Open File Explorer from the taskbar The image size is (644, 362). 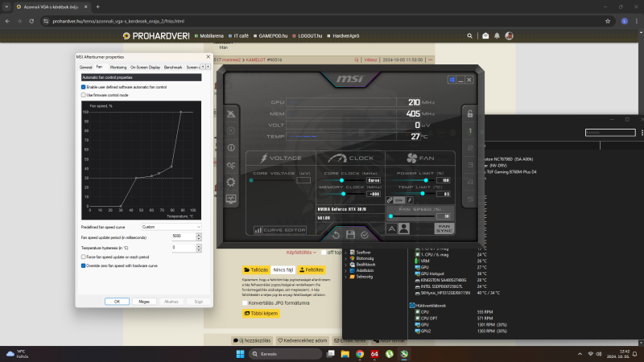point(345,354)
